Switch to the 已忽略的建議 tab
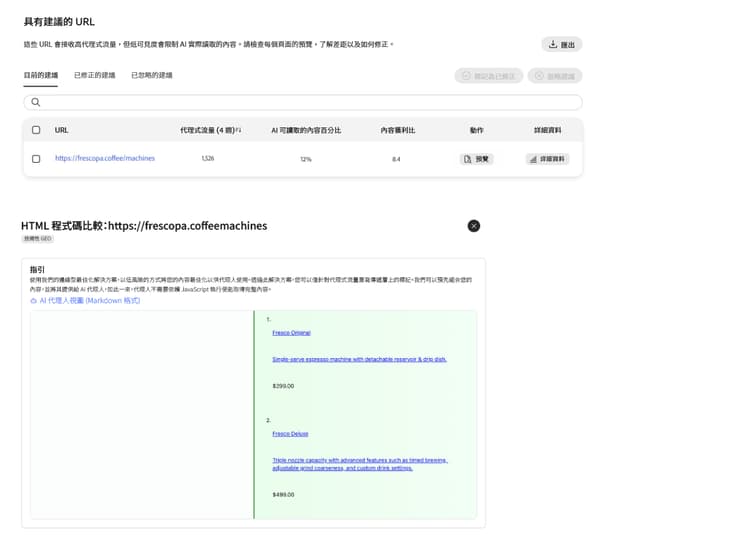Screen dimensions: 750x538 152,75
